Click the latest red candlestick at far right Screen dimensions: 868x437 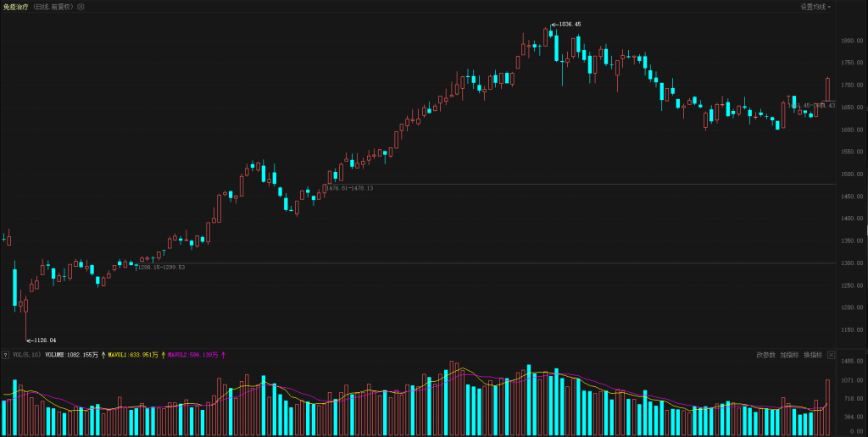point(827,90)
